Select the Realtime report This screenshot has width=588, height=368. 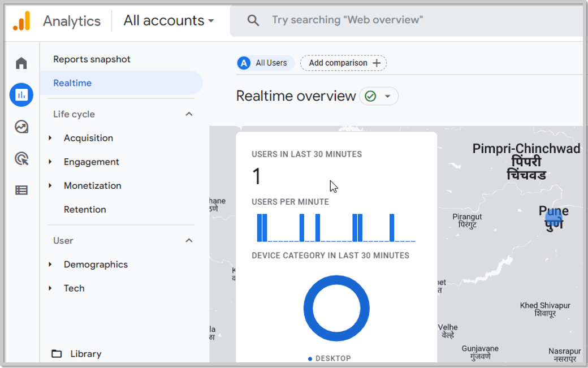coord(121,83)
